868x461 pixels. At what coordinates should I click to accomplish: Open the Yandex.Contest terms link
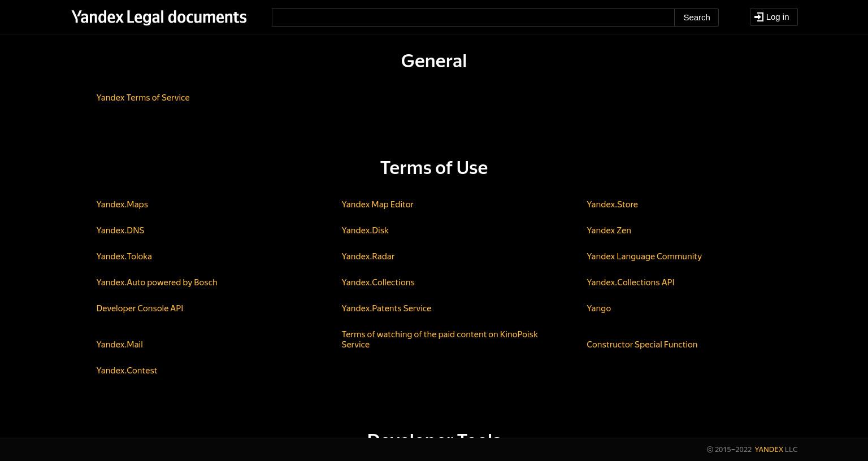(127, 371)
